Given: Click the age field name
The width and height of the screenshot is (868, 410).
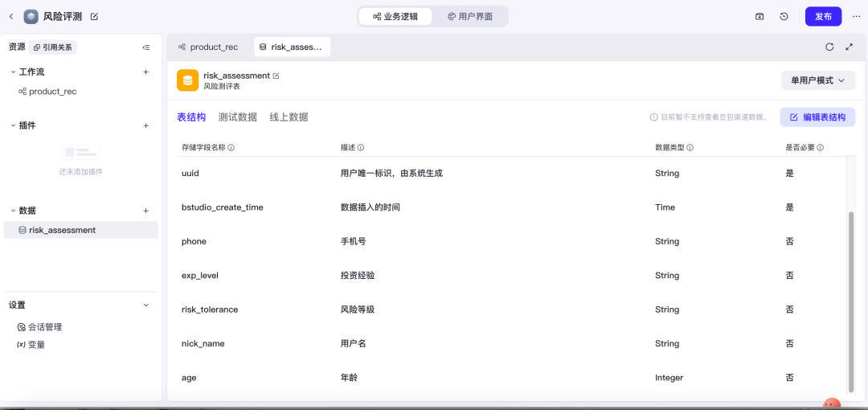Looking at the screenshot, I should [x=189, y=378].
